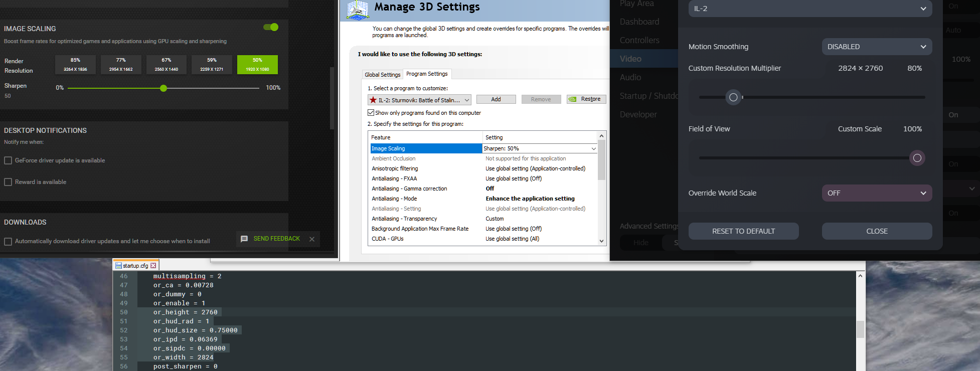Select 50% 1920 x 1080 resolution tile

click(x=257, y=65)
